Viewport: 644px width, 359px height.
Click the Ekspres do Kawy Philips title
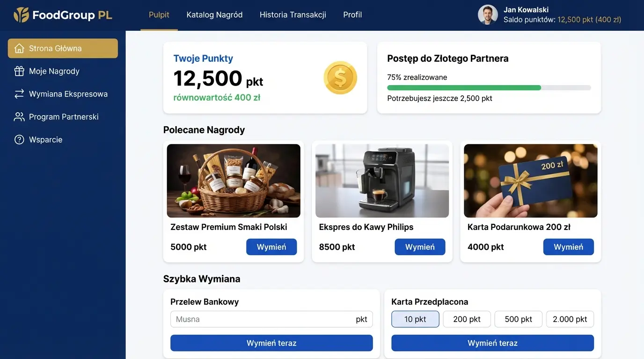coord(366,227)
